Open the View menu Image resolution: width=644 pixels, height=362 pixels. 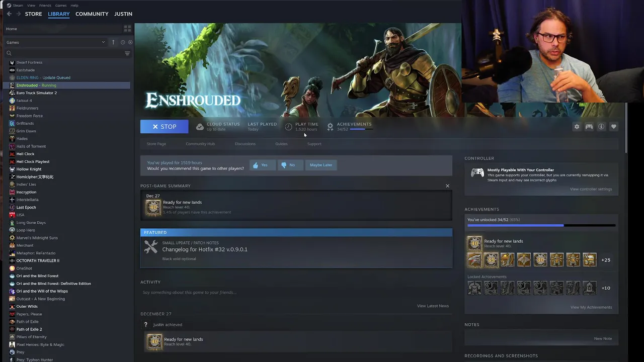[x=31, y=5]
